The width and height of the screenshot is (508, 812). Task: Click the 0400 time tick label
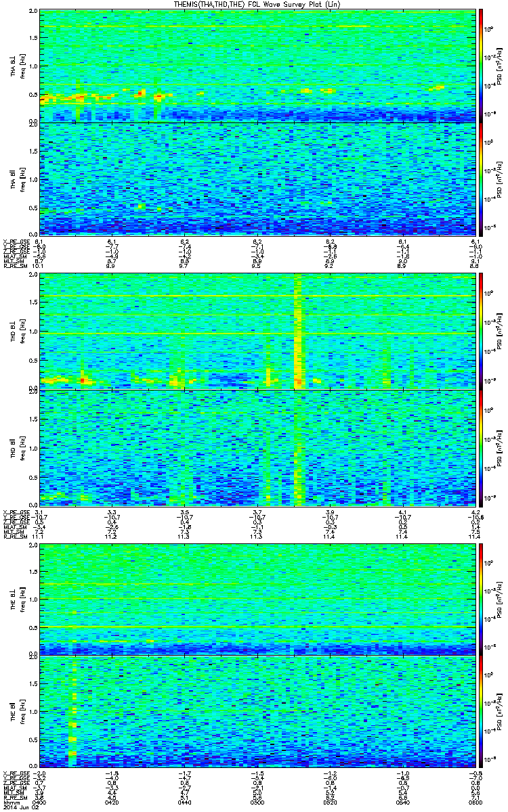coord(39,803)
